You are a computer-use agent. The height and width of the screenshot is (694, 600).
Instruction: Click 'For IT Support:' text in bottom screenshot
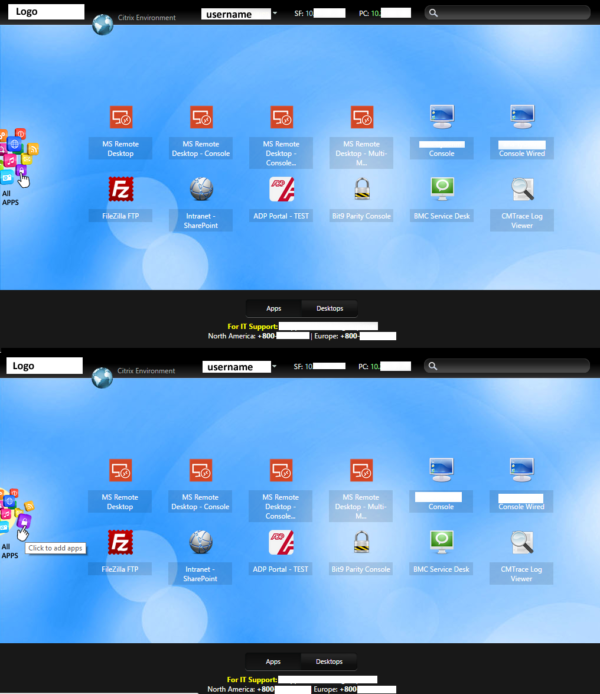point(252,680)
